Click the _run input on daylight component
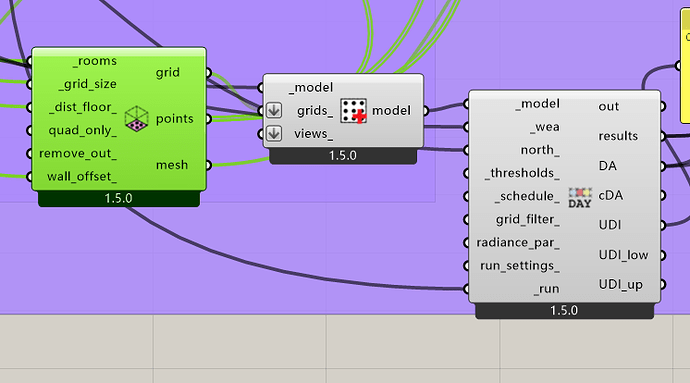 [547, 289]
